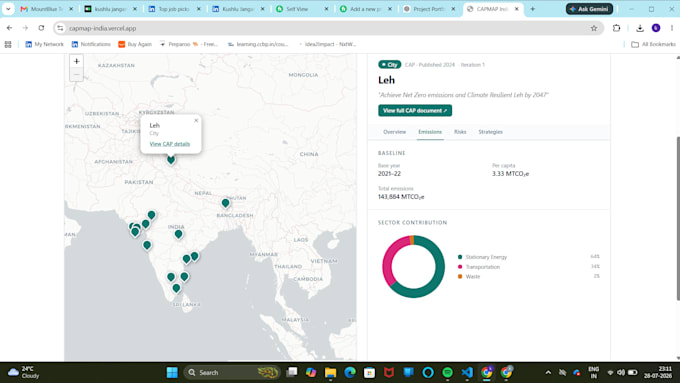Open the Chrome profile avatar
Screen dimensions: 680x383
656,28
